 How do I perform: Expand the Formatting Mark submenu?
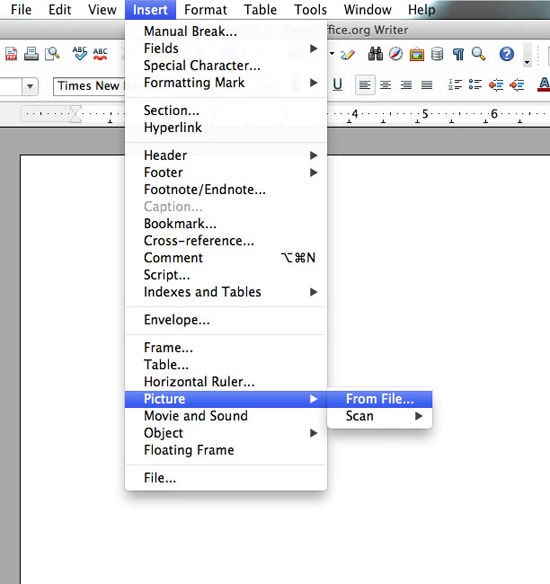coord(226,83)
